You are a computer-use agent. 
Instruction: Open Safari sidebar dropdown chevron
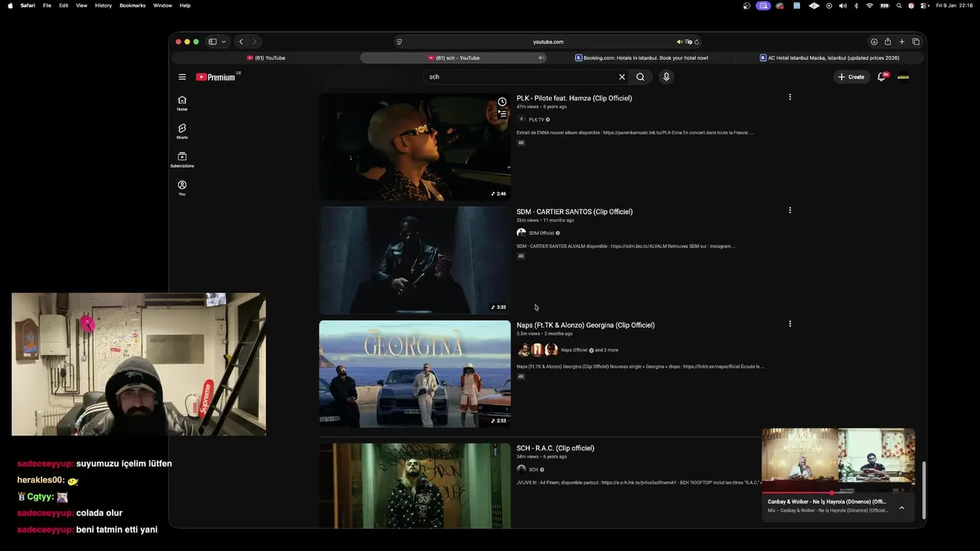(x=224, y=42)
